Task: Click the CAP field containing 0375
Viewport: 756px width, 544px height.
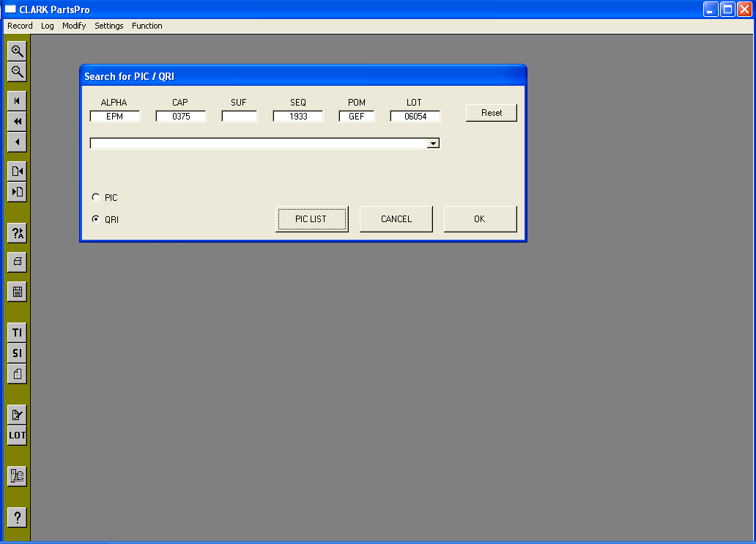Action: point(181,117)
